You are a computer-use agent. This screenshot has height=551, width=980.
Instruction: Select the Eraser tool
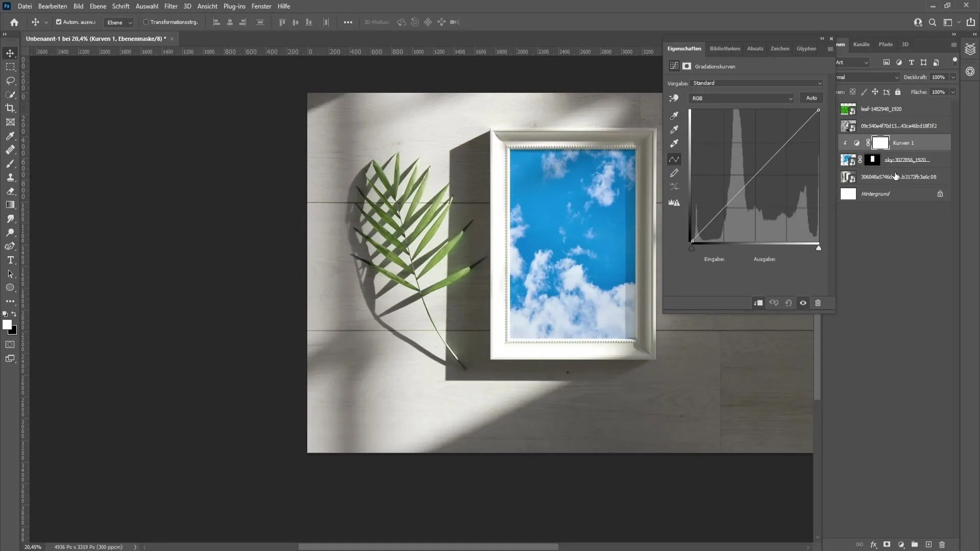coord(10,191)
